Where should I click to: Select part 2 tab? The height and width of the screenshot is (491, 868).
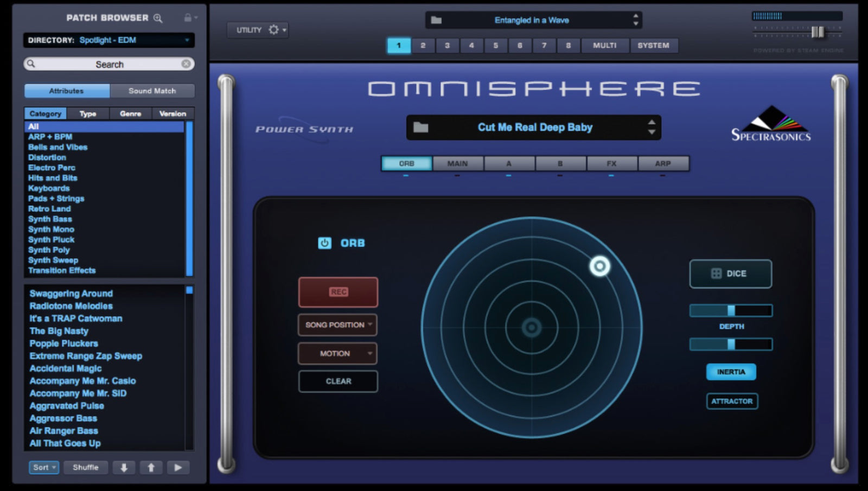point(423,46)
